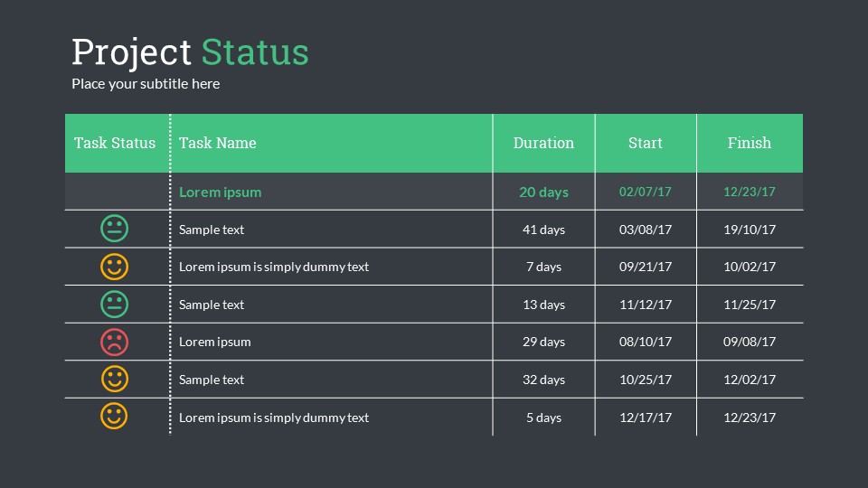The width and height of the screenshot is (868, 488).
Task: Click the Task Status column header
Action: [115, 143]
